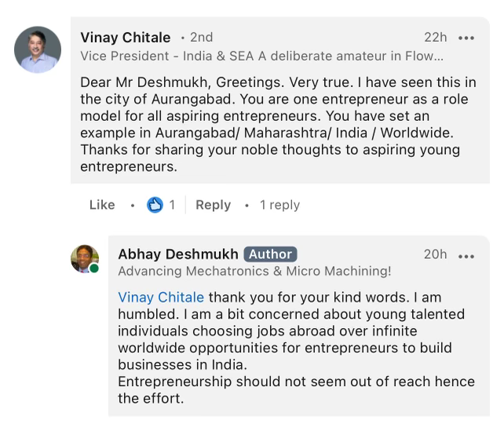
Task: Open Abhay Deshmukh's name link
Action: [x=177, y=254]
